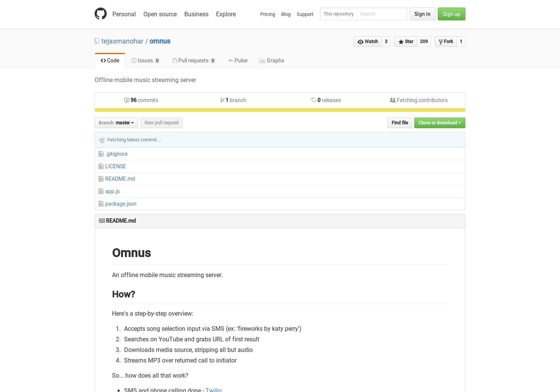
Task: Click the repository book icon beside tejasmanohar
Action: (97, 41)
